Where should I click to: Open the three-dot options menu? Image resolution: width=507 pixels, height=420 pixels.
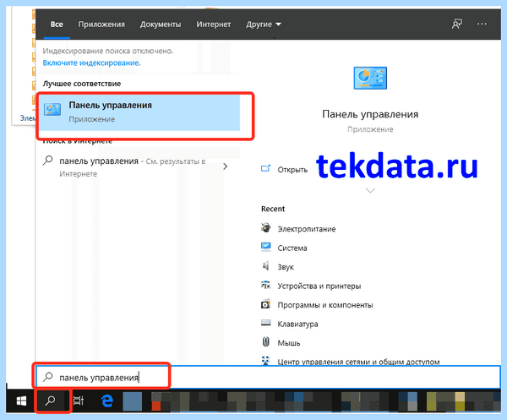(x=482, y=24)
